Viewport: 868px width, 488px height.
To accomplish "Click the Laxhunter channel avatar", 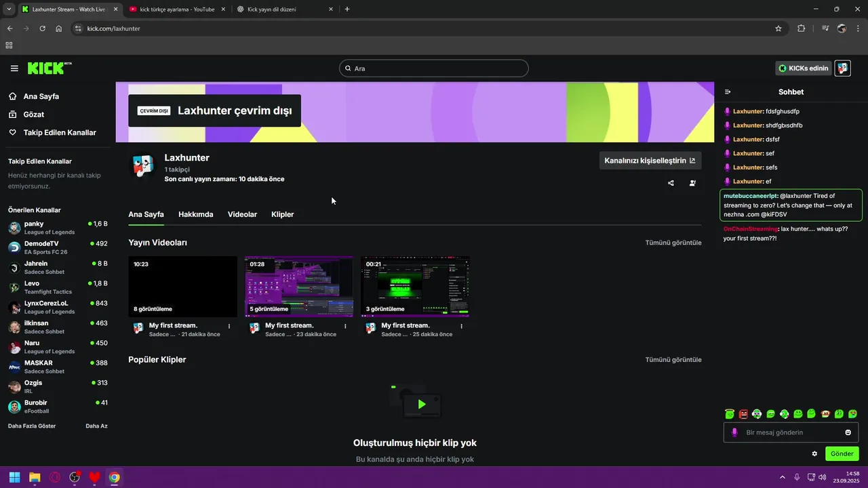I will click(x=142, y=166).
